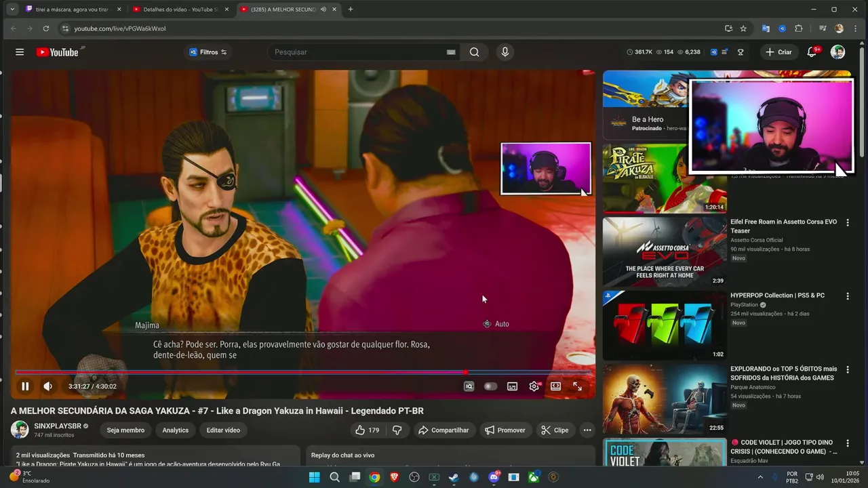The height and width of the screenshot is (488, 868).
Task: Go to the YouTube home logo
Action: pos(58,52)
